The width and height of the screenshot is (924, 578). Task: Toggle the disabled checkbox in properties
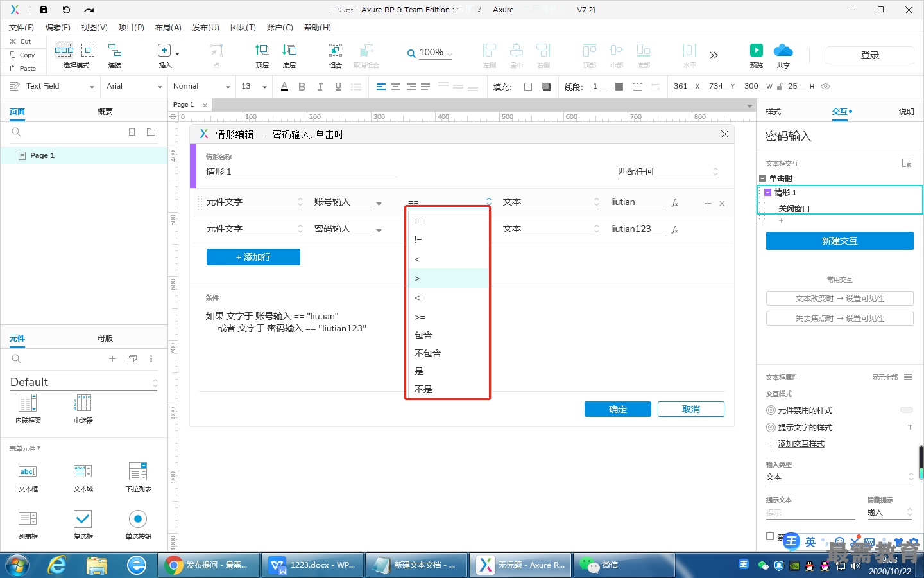pyautogui.click(x=770, y=536)
